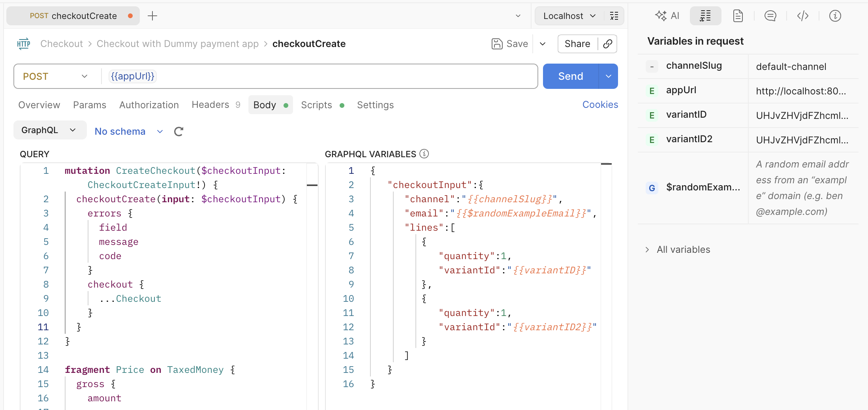Click the appUrl field in the URL bar
868x410 pixels.
click(132, 76)
